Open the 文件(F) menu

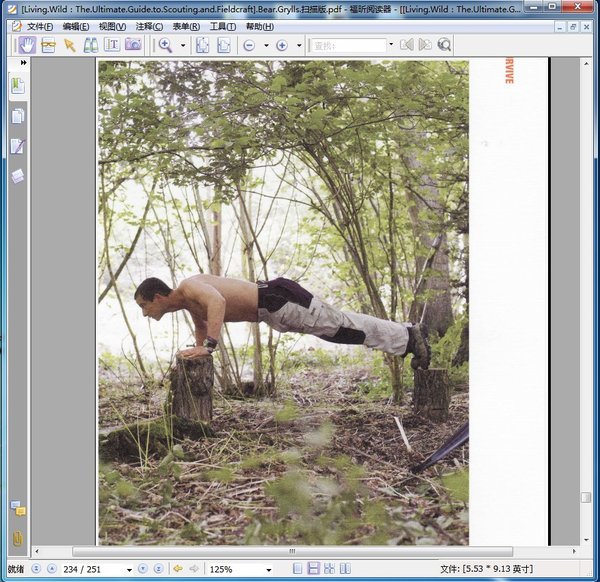click(40, 26)
